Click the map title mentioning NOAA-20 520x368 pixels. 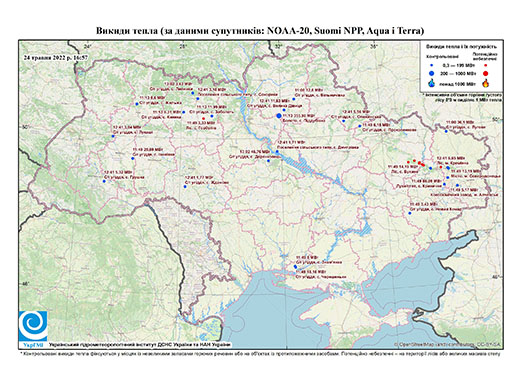pyautogui.click(x=260, y=31)
